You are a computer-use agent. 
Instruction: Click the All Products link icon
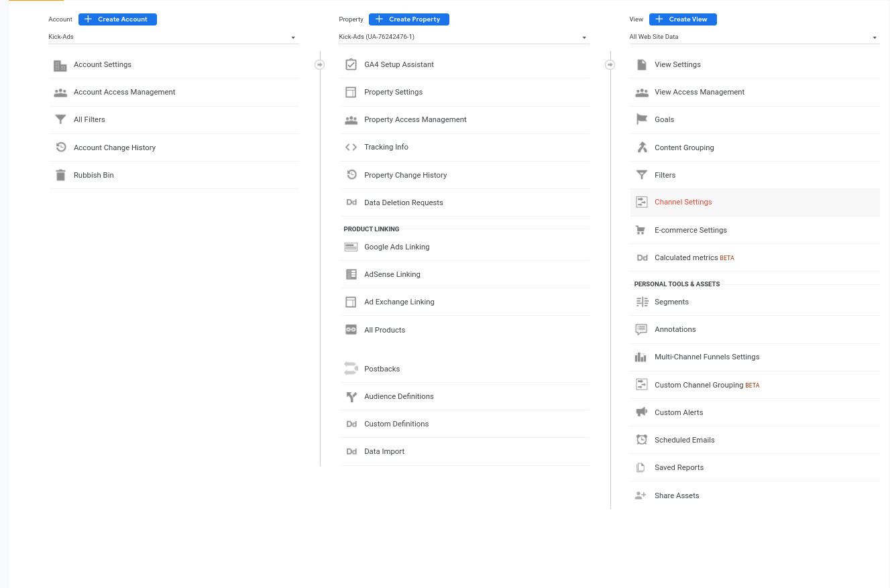351,330
